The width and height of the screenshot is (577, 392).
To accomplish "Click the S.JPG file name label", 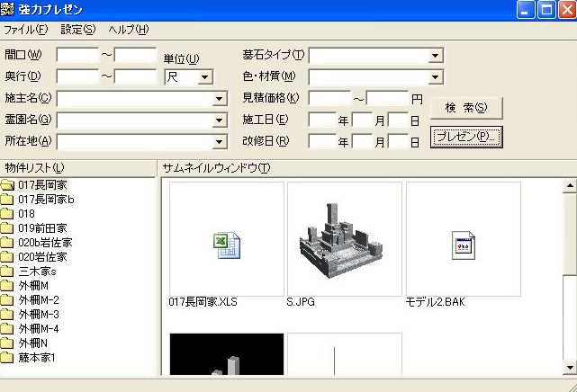I will tap(301, 302).
